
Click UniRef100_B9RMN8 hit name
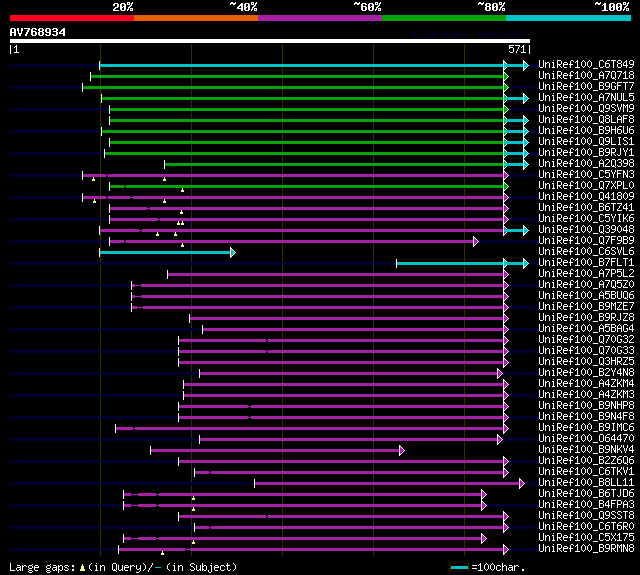(x=586, y=549)
